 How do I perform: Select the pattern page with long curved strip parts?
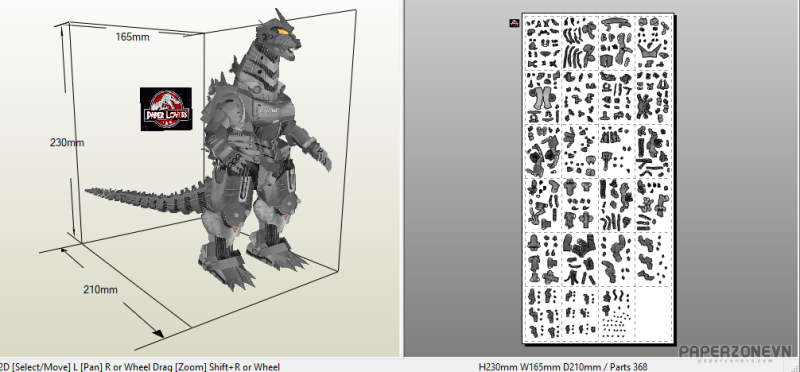click(580, 43)
